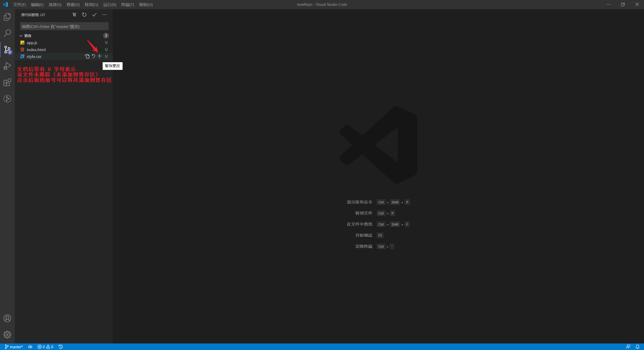
Task: Click the F5 key hint
Action: [x=380, y=235]
